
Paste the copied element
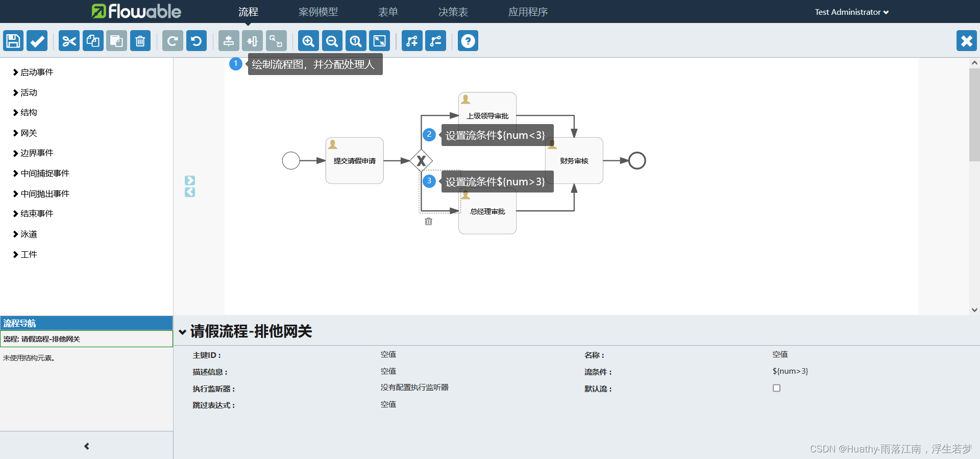(x=116, y=41)
